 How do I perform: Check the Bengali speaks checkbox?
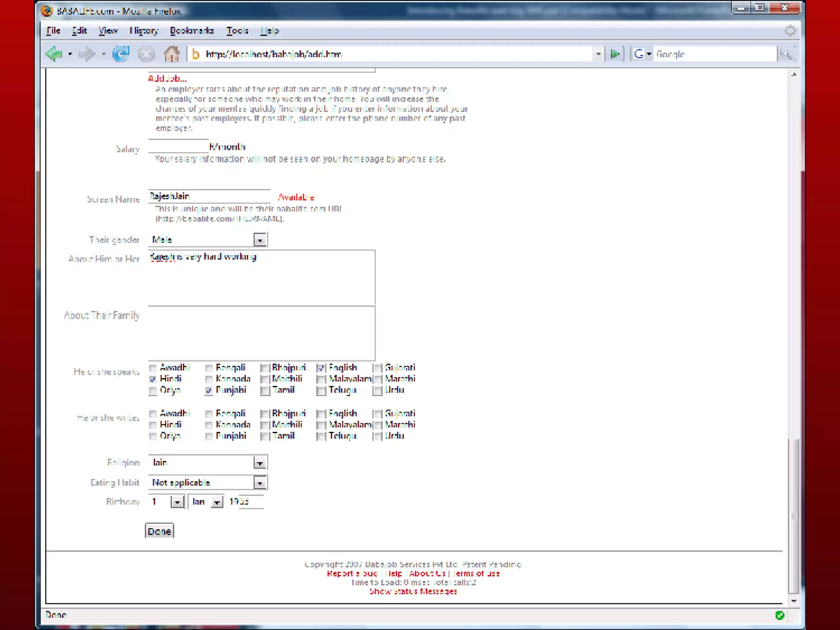pyautogui.click(x=209, y=368)
